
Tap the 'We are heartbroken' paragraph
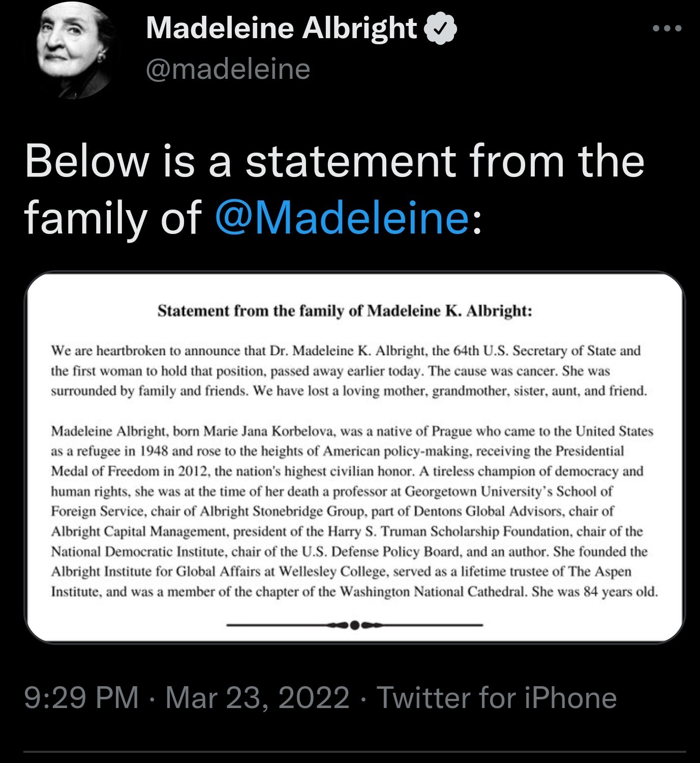[x=349, y=371]
